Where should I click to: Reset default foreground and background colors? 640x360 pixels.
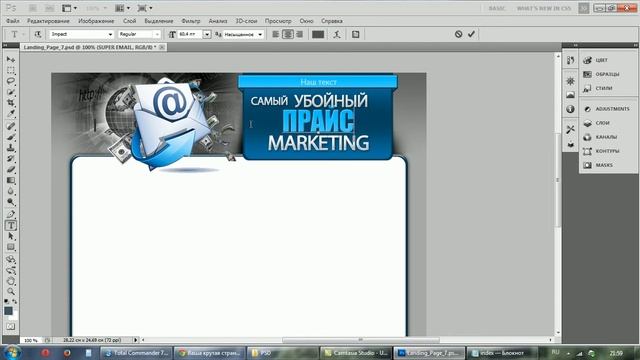(x=7, y=302)
